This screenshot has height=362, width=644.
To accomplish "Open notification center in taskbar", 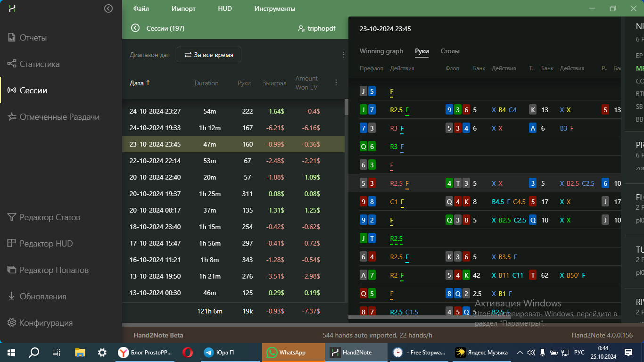I will click(x=628, y=352).
